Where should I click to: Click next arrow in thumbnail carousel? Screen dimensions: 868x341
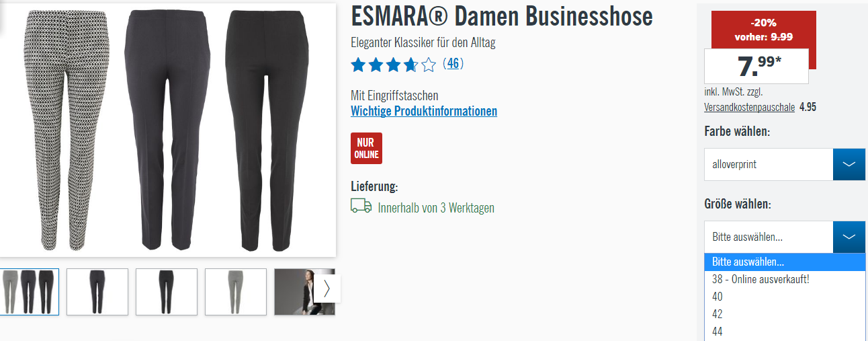click(327, 289)
